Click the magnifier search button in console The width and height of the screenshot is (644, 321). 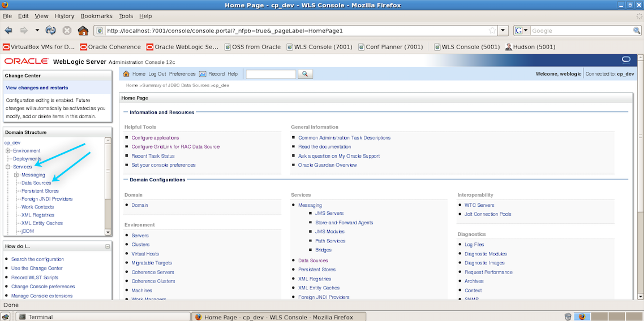coord(305,74)
